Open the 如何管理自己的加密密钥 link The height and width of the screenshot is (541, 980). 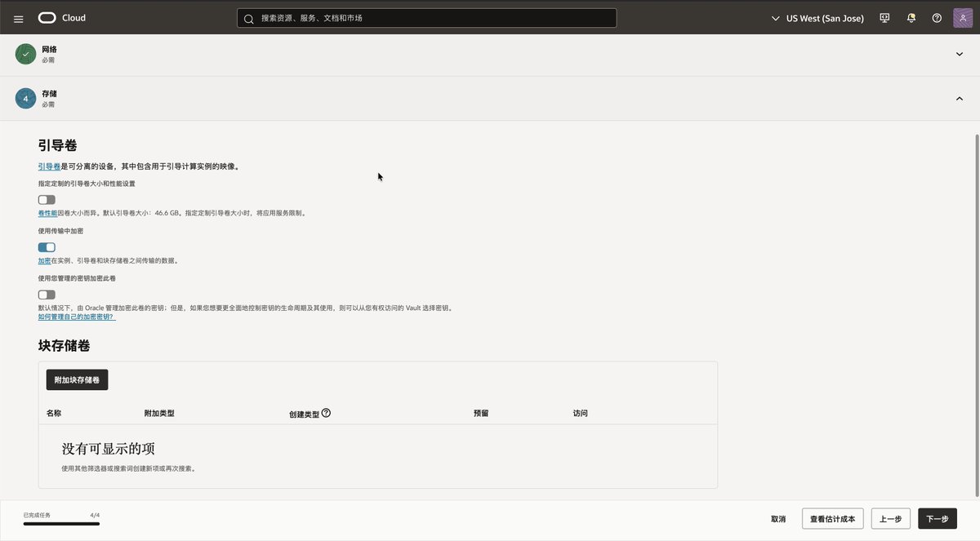77,317
